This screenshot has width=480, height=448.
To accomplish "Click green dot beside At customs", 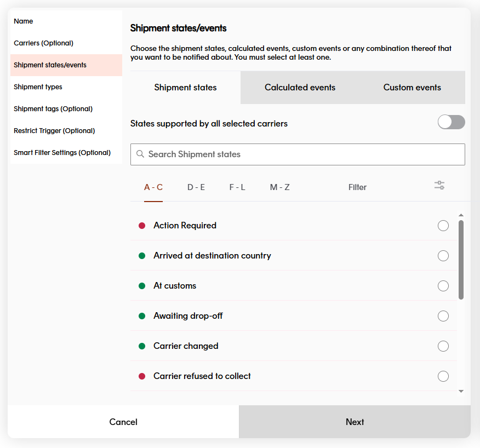I will coord(142,286).
